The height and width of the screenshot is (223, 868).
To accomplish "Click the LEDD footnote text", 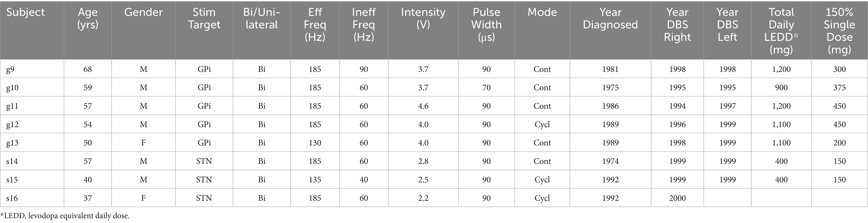I will point(65,216).
